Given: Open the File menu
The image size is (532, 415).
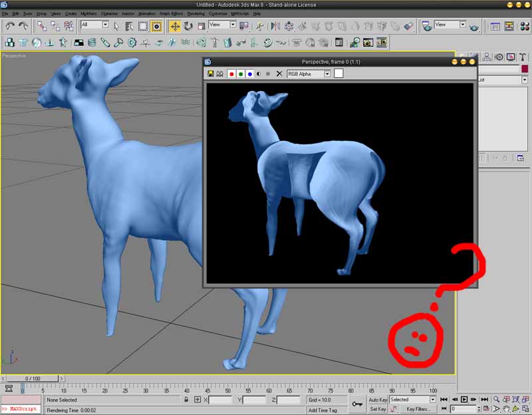Looking at the screenshot, I should coord(5,13).
